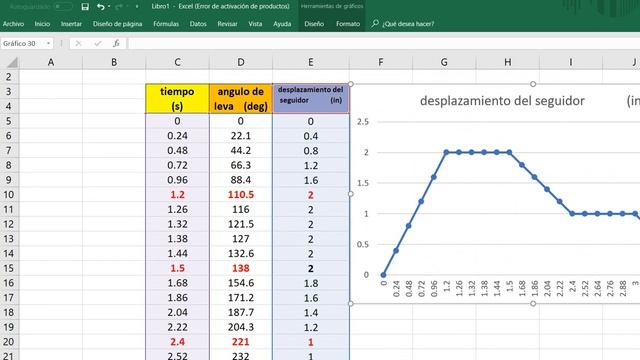Image resolution: width=640 pixels, height=360 pixels.
Task: Click the chart's bottom-middle resize handle
Action: pos(533,303)
